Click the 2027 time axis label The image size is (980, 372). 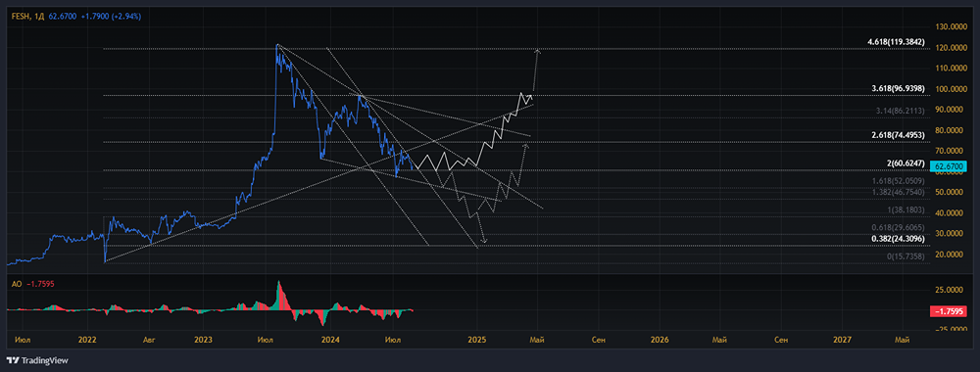point(843,340)
